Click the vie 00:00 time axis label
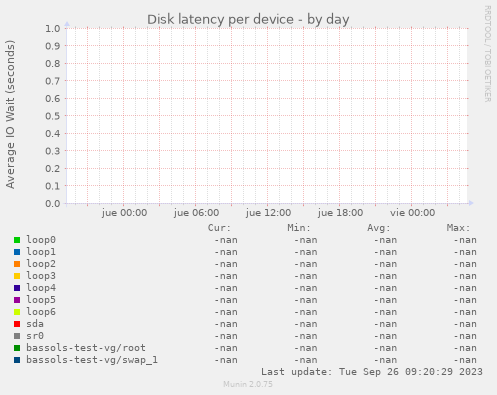Image resolution: width=497 pixels, height=395 pixels. (x=413, y=213)
